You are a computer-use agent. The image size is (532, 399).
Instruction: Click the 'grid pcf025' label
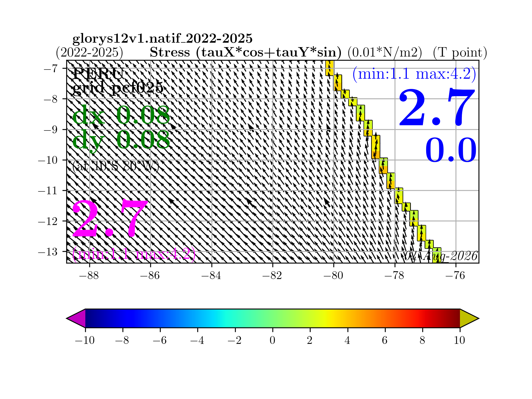118,88
